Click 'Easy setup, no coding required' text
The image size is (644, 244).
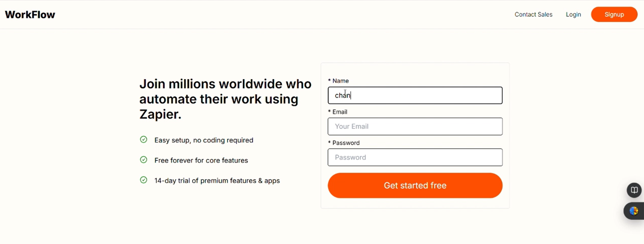204,140
